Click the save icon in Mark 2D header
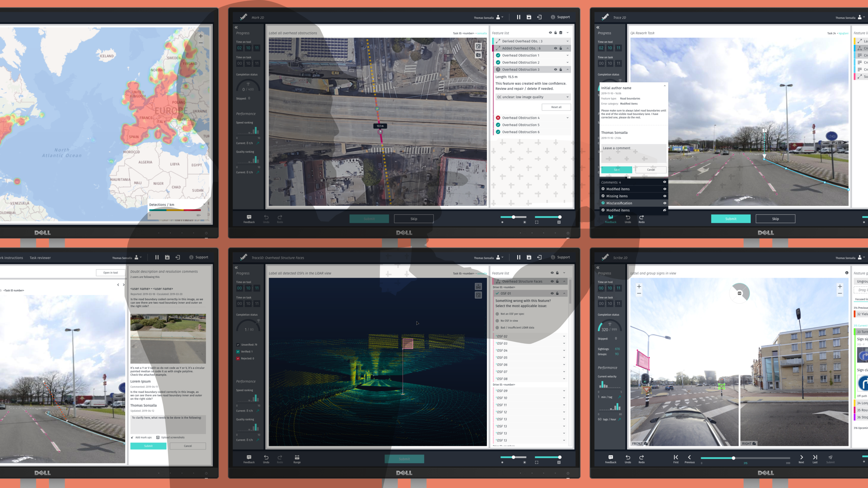Screen dimensions: 868x488 coord(529,17)
